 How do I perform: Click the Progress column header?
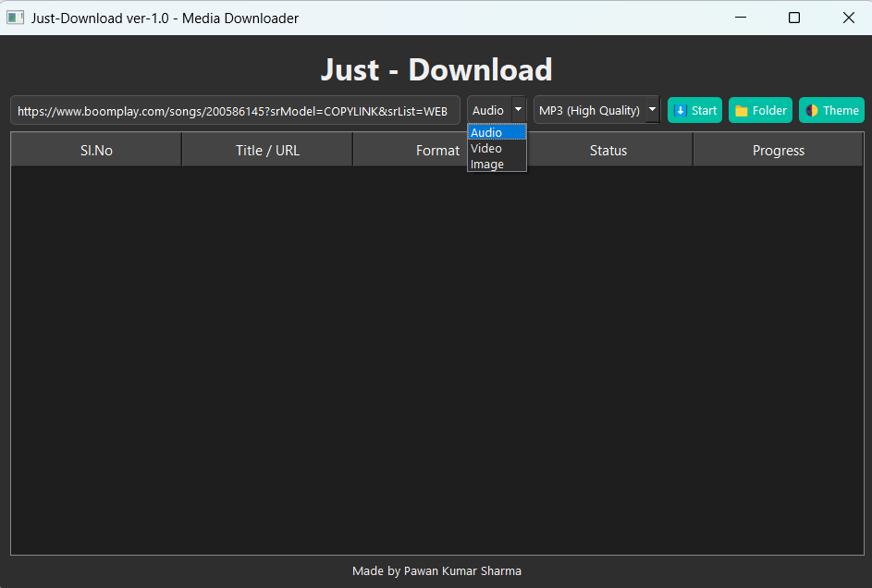click(778, 150)
